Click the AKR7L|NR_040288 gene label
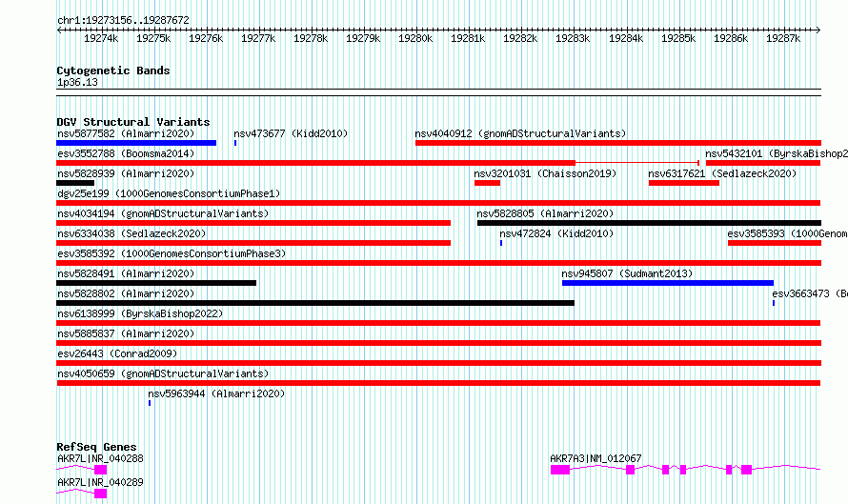The height and width of the screenshot is (504, 848). (100, 458)
